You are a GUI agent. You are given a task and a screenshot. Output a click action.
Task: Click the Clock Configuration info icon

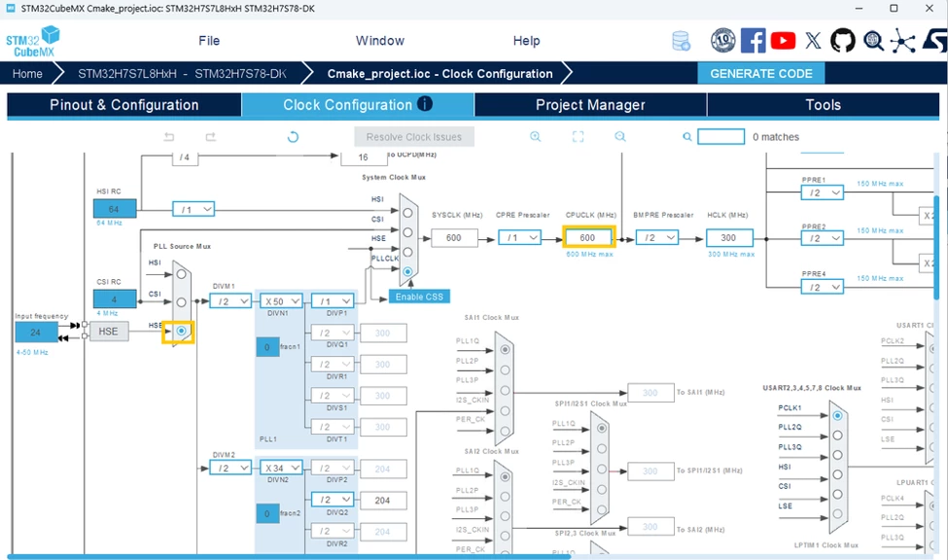pos(425,104)
